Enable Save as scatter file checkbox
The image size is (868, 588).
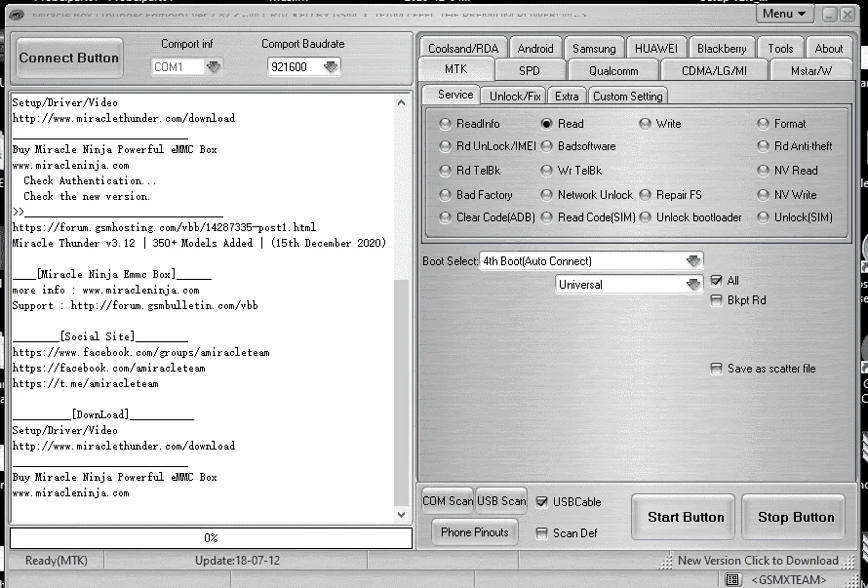(716, 369)
